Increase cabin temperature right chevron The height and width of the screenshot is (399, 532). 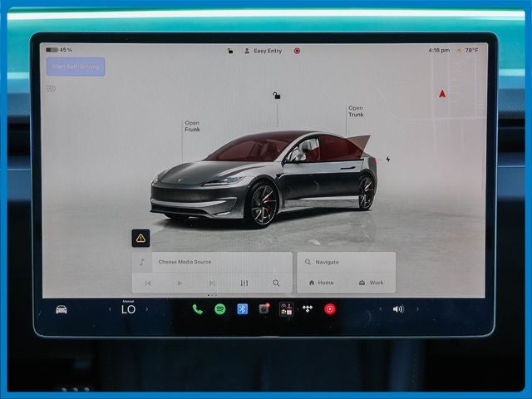pos(147,309)
